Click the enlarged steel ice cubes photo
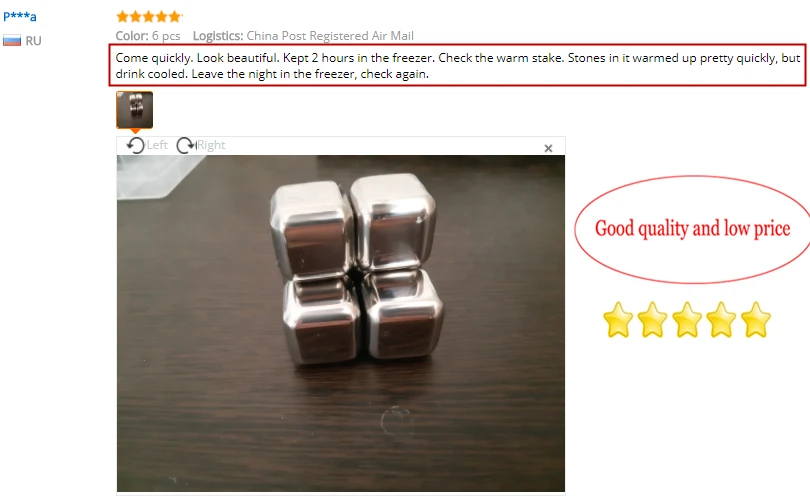 pos(341,323)
